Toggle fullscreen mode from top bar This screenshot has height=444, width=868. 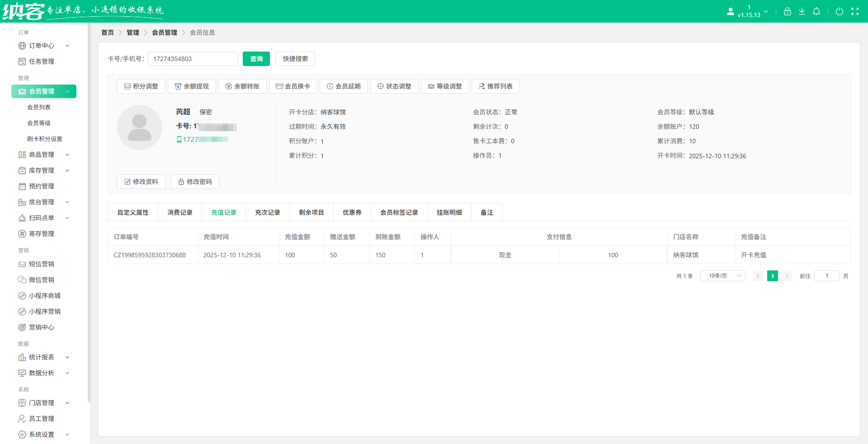(x=855, y=11)
